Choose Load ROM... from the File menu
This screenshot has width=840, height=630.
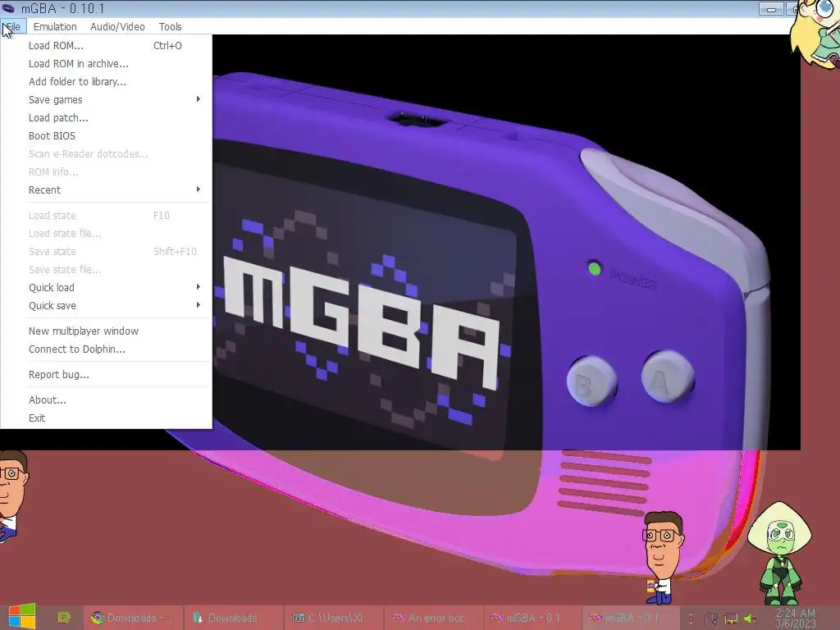[106, 46]
